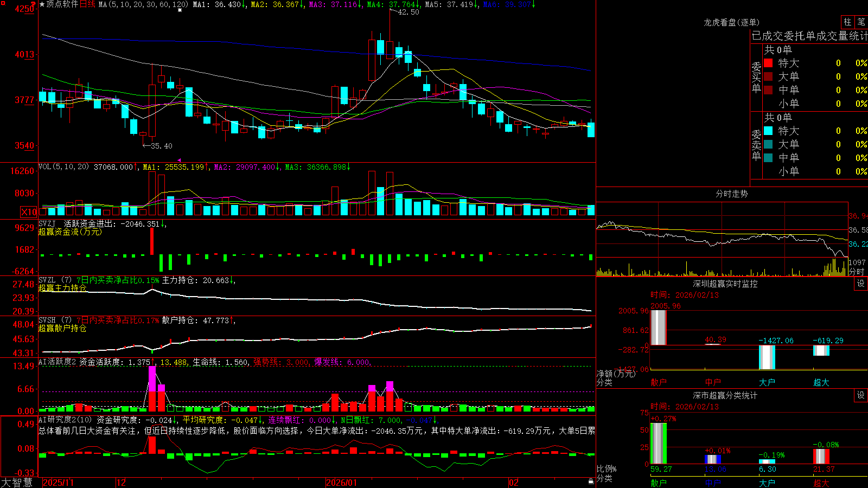Viewport: 868px width, 488px height.
Task: Click the 日线 period label
Action: tap(87, 4)
